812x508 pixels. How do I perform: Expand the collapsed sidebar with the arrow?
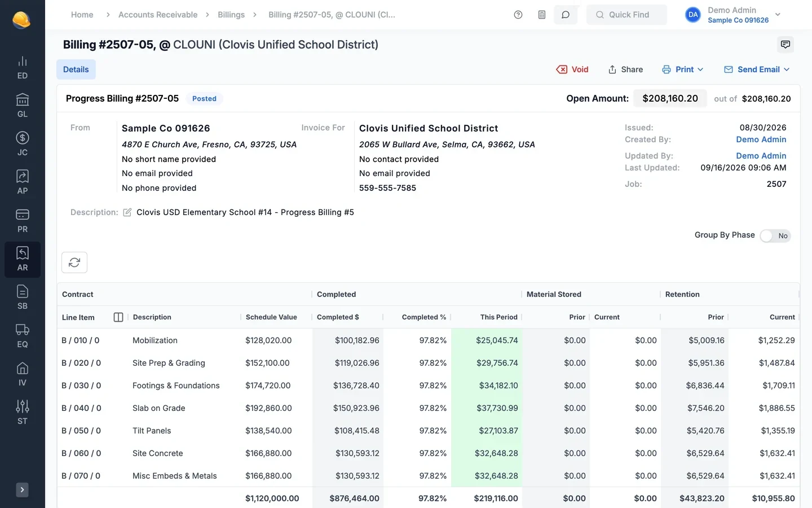(22, 490)
